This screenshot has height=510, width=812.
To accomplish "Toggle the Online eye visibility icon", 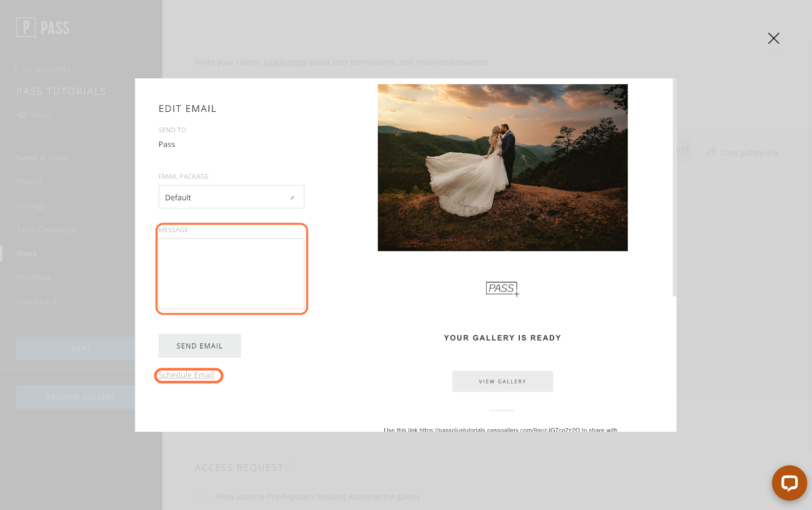I will [21, 115].
